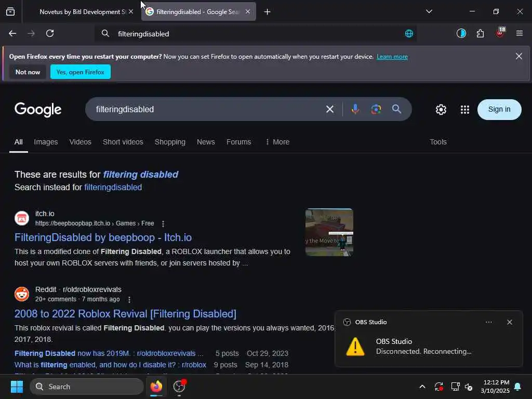The image size is (532, 399).
Task: Open the itch.io result options three dots
Action: pyautogui.click(x=163, y=224)
